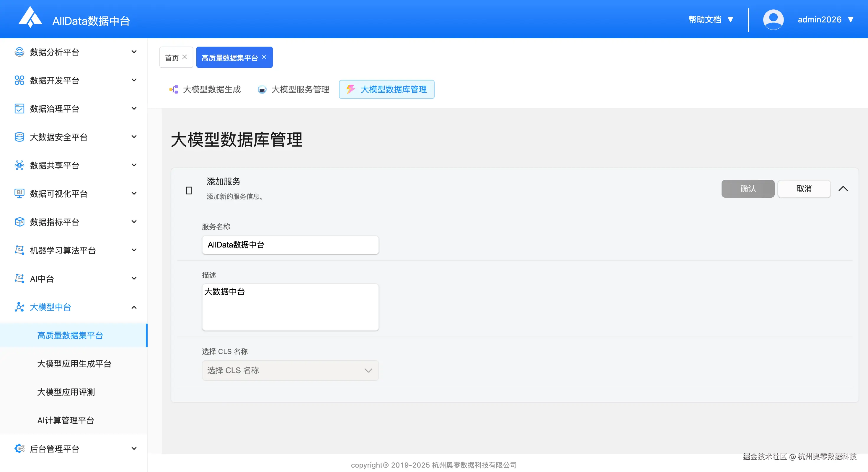
Task: Click the 数据开发平台 sidebar icon
Action: (x=19, y=81)
